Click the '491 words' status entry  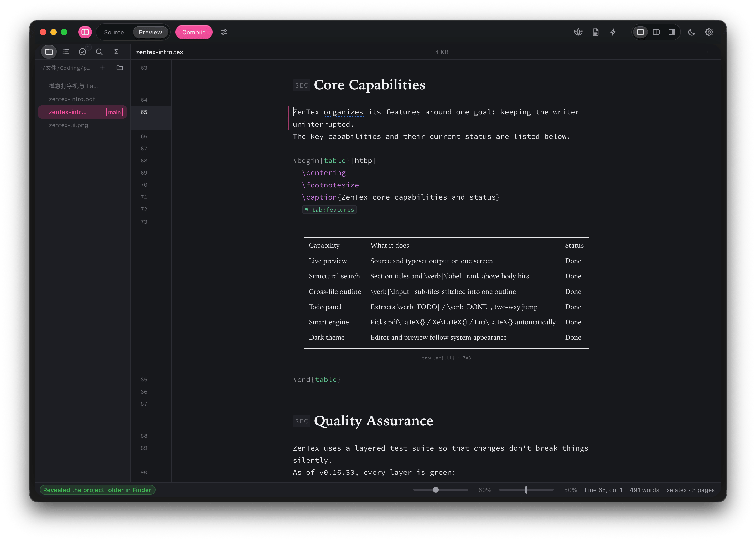[x=644, y=490]
